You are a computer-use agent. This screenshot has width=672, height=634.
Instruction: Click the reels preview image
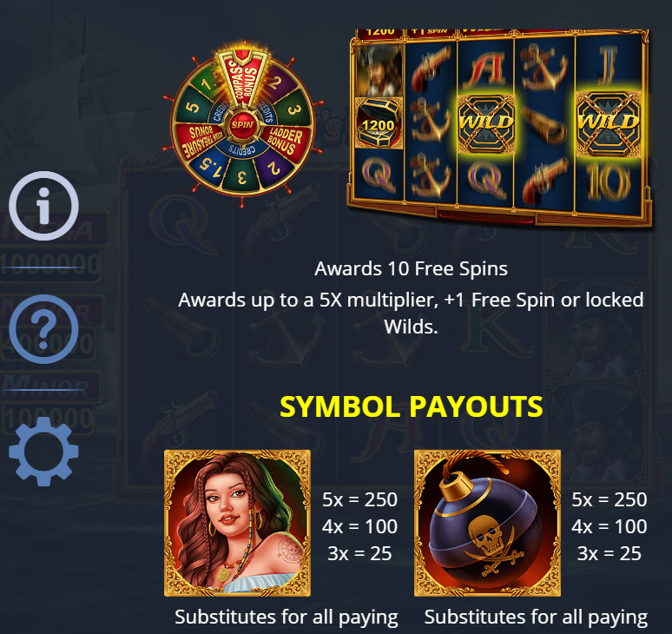(x=499, y=127)
